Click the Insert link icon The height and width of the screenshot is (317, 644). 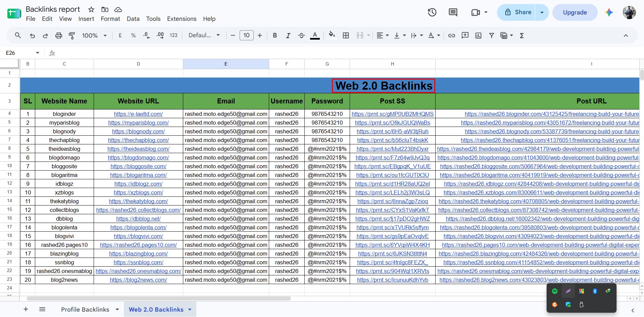(452, 35)
